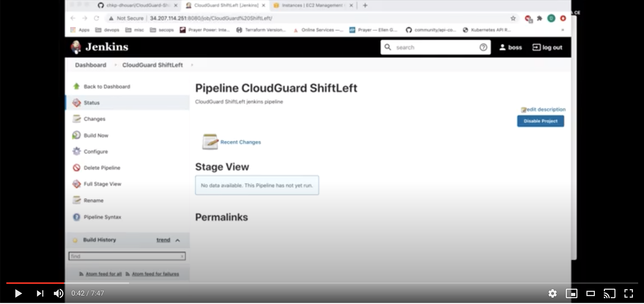Toggle theater mode on video player
This screenshot has width=644, height=304.
coord(590,293)
